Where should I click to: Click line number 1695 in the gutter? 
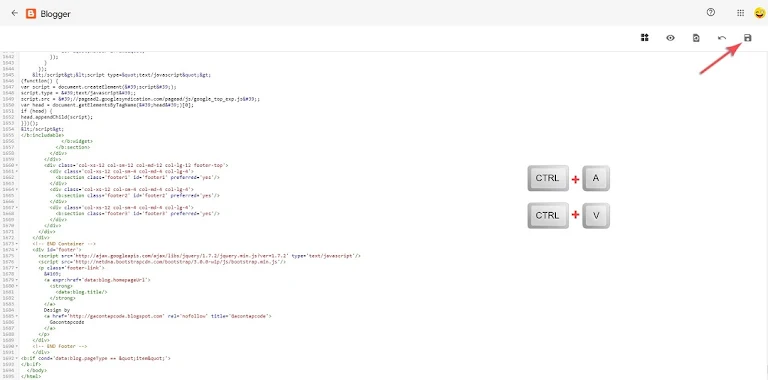(x=8, y=376)
